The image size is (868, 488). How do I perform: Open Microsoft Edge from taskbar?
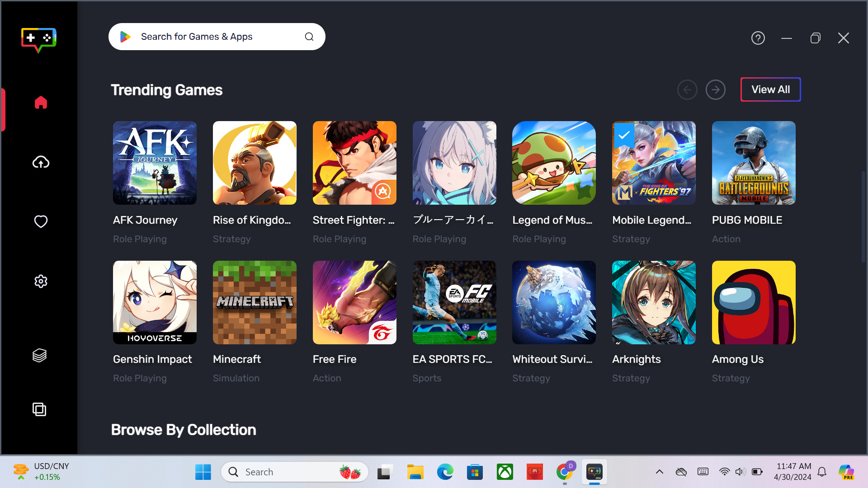point(445,472)
